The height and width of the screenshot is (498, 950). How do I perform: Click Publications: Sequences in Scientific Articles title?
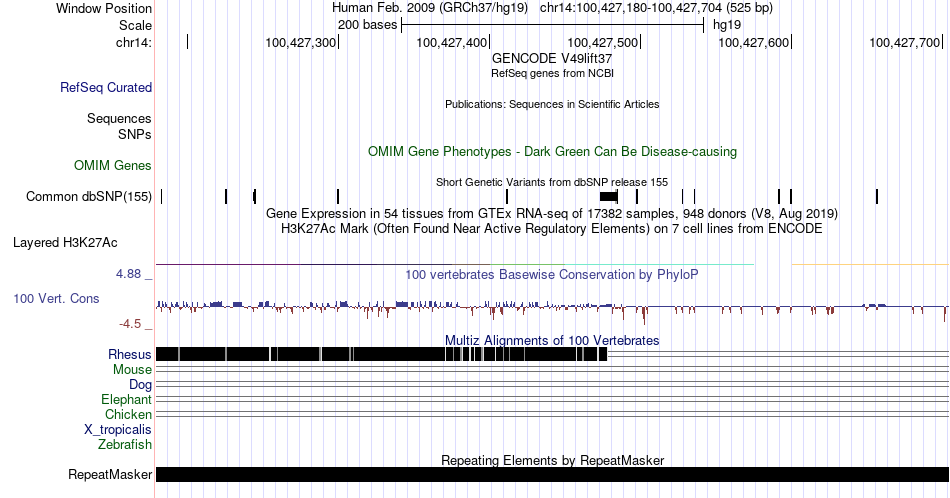coord(552,104)
